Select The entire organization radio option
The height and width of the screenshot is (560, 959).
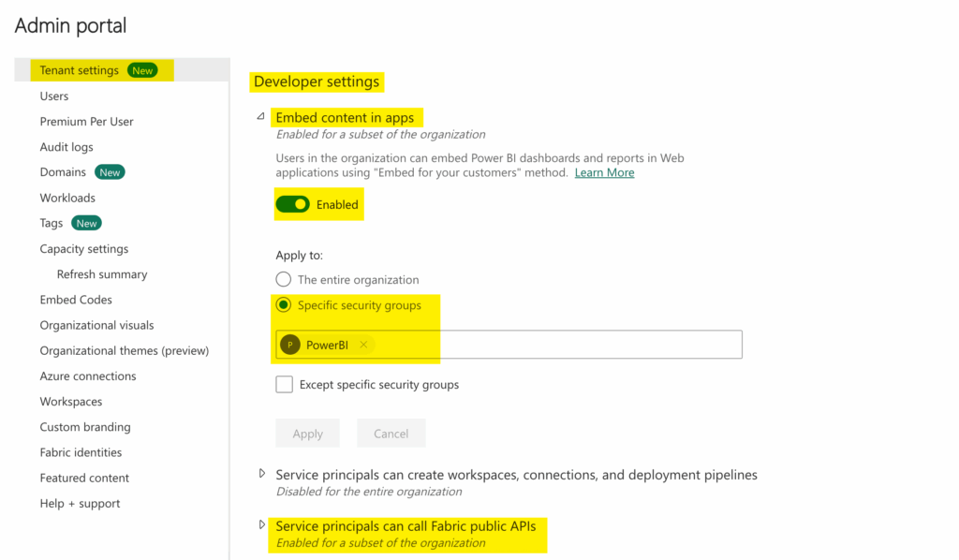pyautogui.click(x=284, y=279)
